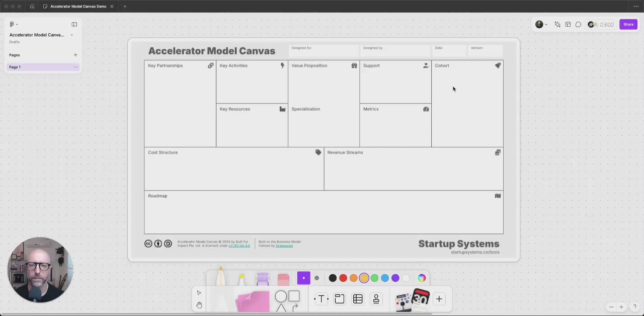Viewport: 644px width, 316px height.
Task: Open the comments bubble tool
Action: 578,24
